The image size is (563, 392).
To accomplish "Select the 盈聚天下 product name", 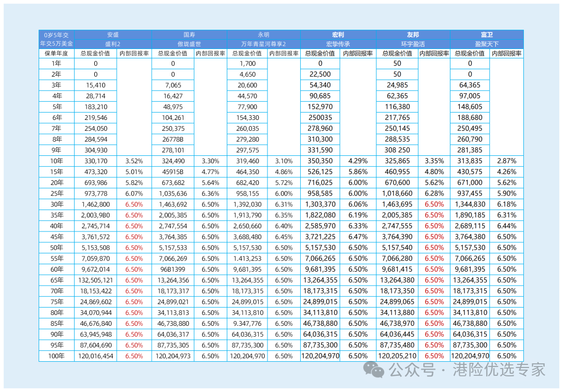I will click(x=487, y=44).
